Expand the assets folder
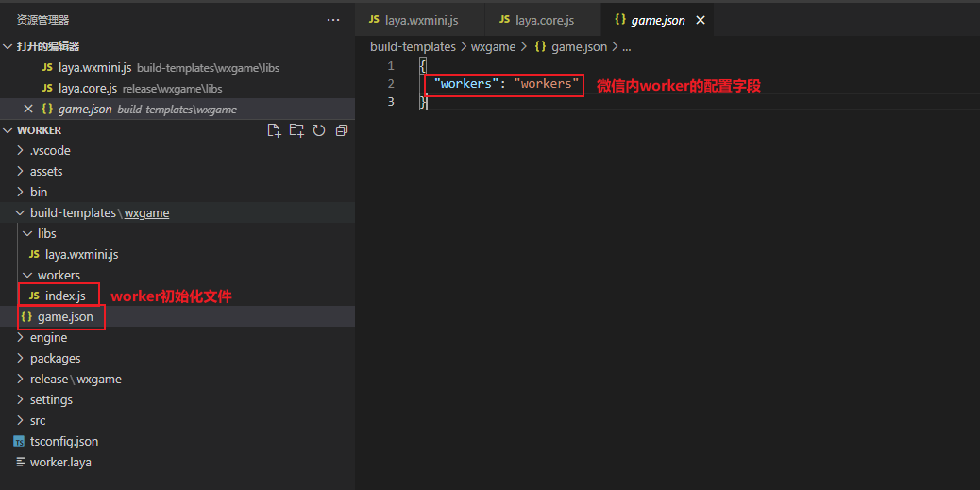The image size is (980, 490). (x=45, y=171)
